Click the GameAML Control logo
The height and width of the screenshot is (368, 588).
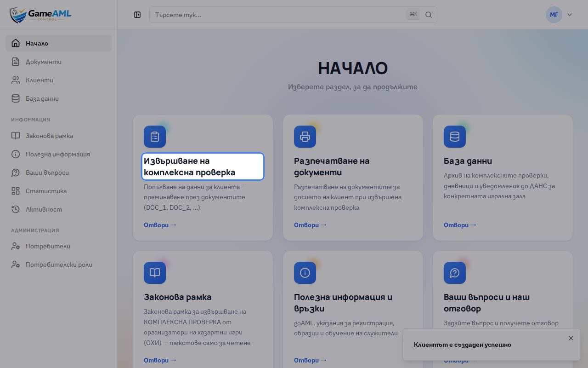click(40, 15)
